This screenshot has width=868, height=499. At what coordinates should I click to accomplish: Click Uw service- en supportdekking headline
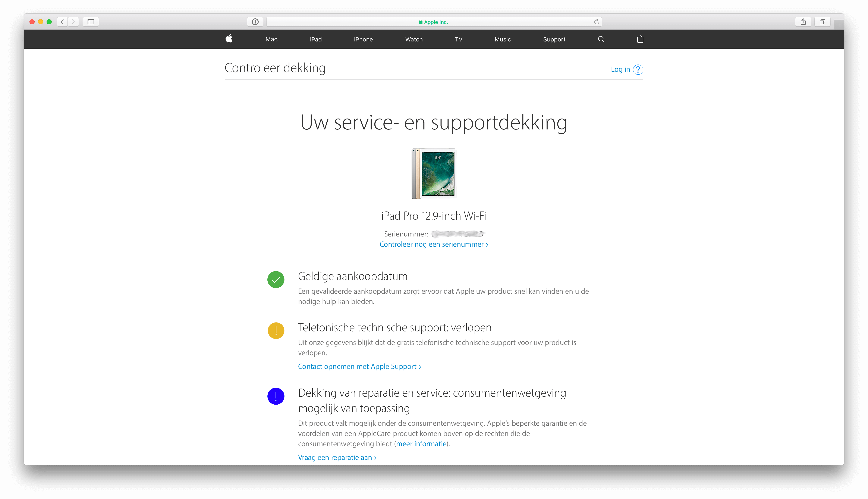pyautogui.click(x=434, y=123)
